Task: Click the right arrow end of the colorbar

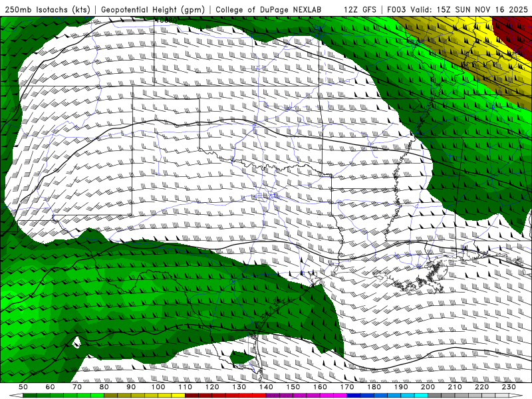Action: pos(516,396)
